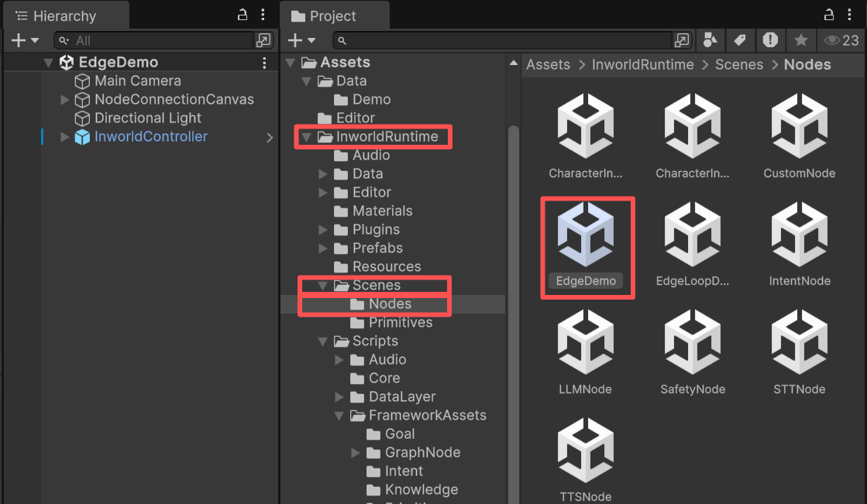Screen dimensions: 867x504
Task: Open the EdgeDemo scene options menu
Action: coord(264,63)
